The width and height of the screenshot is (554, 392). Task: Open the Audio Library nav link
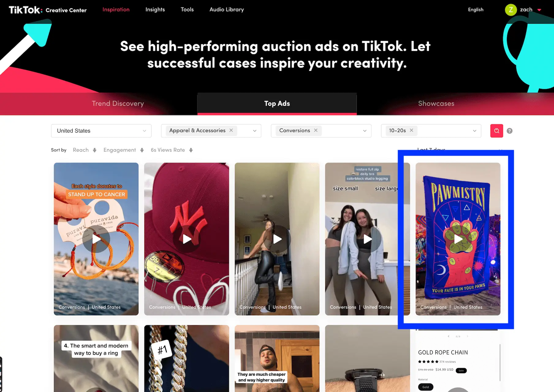click(227, 9)
